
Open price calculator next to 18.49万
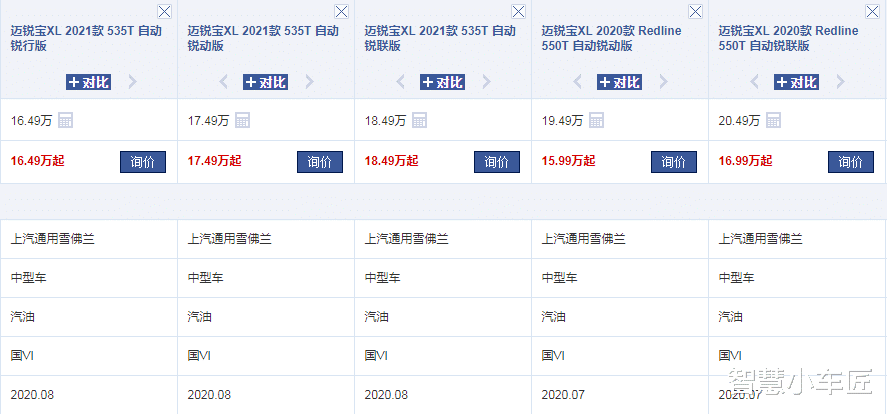(420, 120)
